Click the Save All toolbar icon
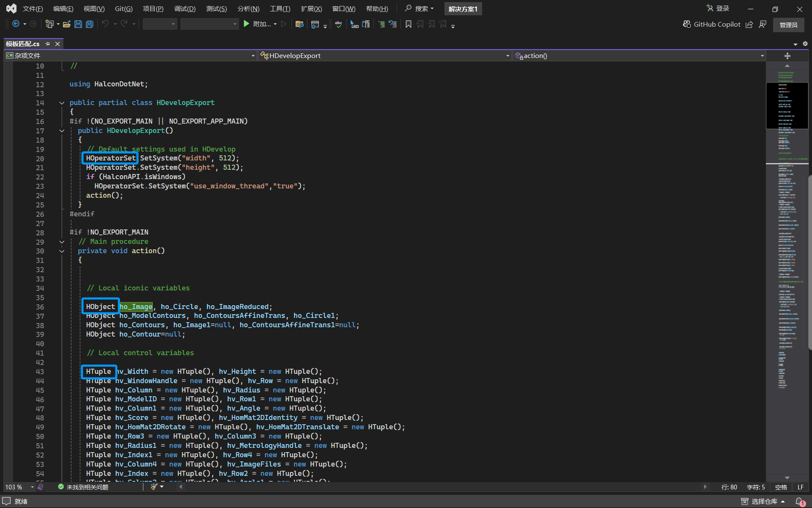This screenshot has width=812, height=508. click(90, 24)
